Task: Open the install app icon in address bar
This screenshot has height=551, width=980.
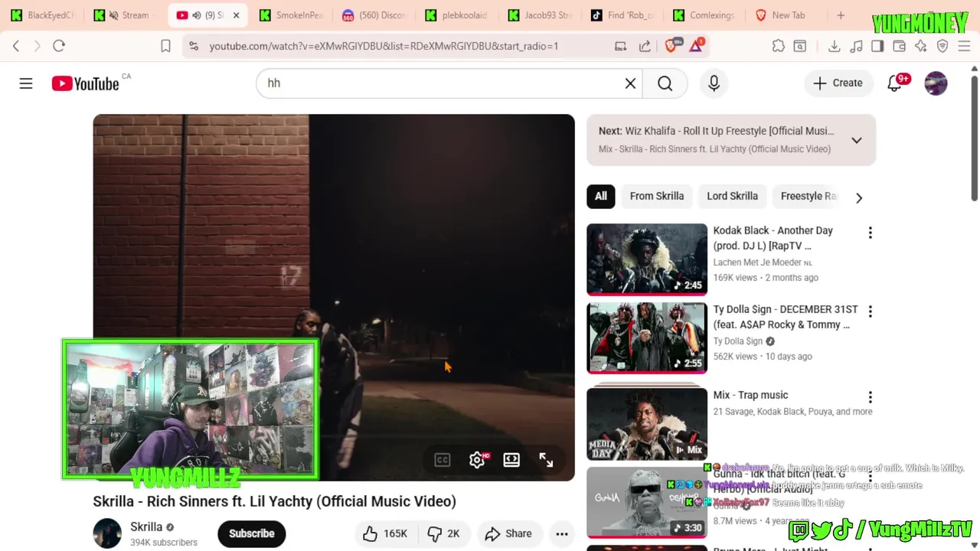Action: (621, 46)
